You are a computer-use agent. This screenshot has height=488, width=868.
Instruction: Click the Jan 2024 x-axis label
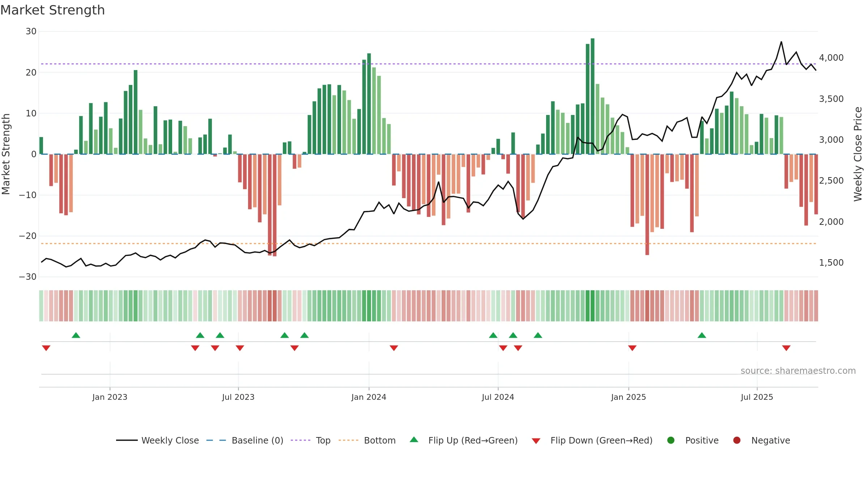click(x=369, y=397)
